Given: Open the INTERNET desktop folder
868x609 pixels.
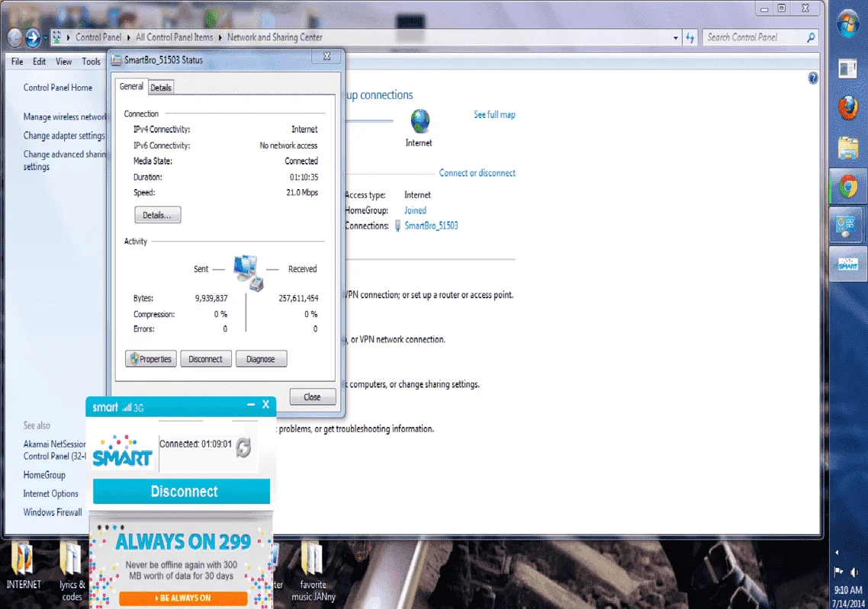Looking at the screenshot, I should pyautogui.click(x=23, y=565).
